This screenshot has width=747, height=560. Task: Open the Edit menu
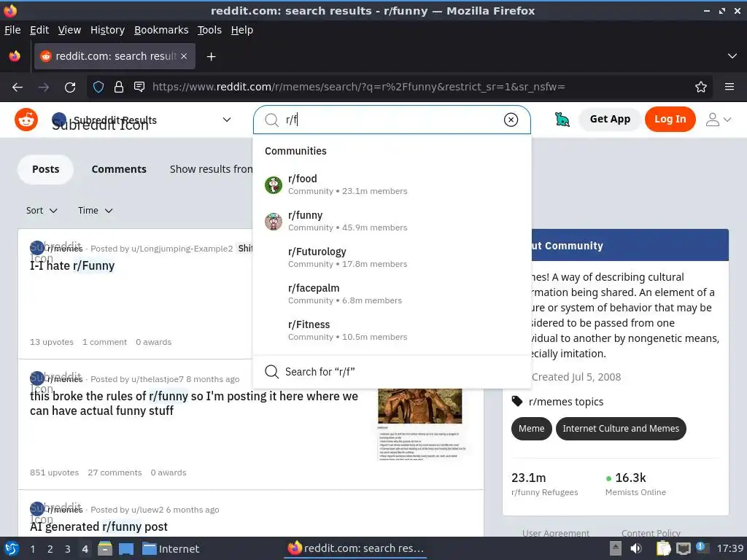pos(39,30)
